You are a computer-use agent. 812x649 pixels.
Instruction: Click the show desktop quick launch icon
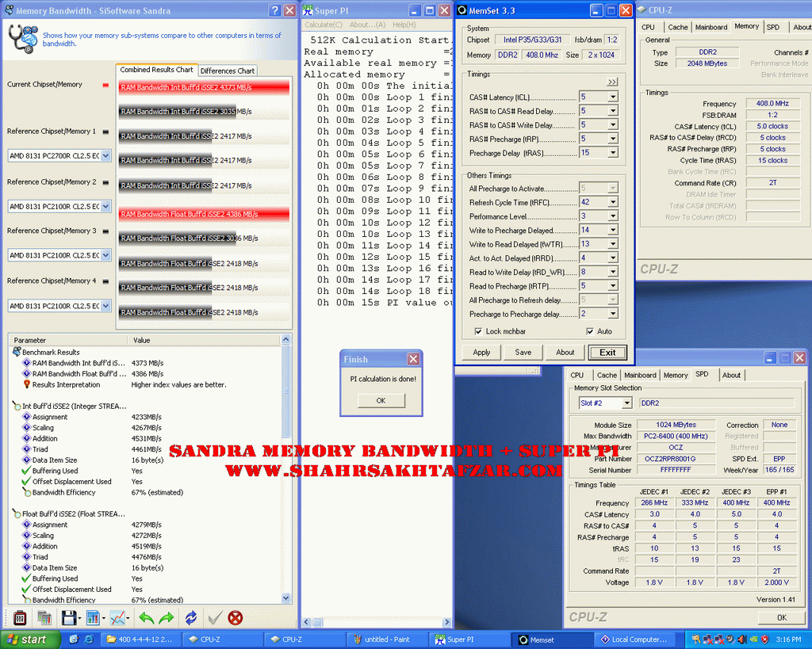[74, 639]
